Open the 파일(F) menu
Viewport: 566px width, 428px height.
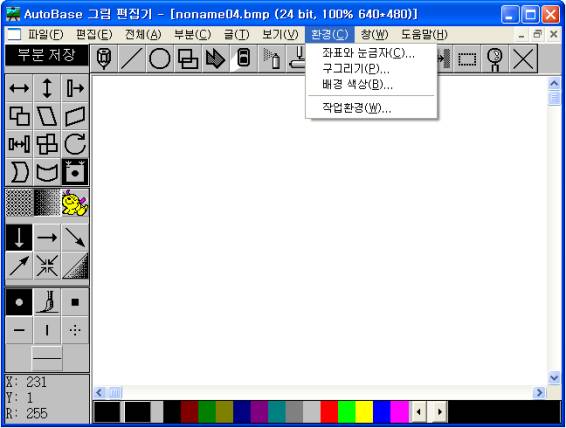tap(45, 35)
